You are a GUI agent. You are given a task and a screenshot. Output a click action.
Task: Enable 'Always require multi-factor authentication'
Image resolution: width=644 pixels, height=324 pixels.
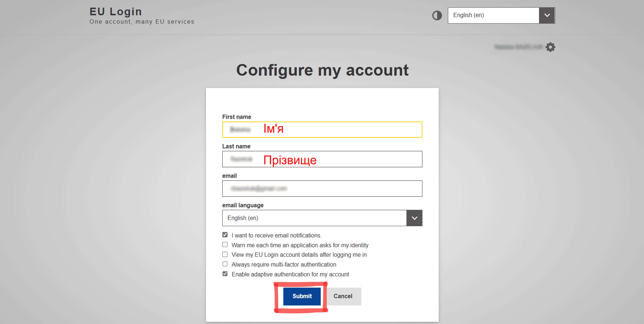tap(225, 264)
